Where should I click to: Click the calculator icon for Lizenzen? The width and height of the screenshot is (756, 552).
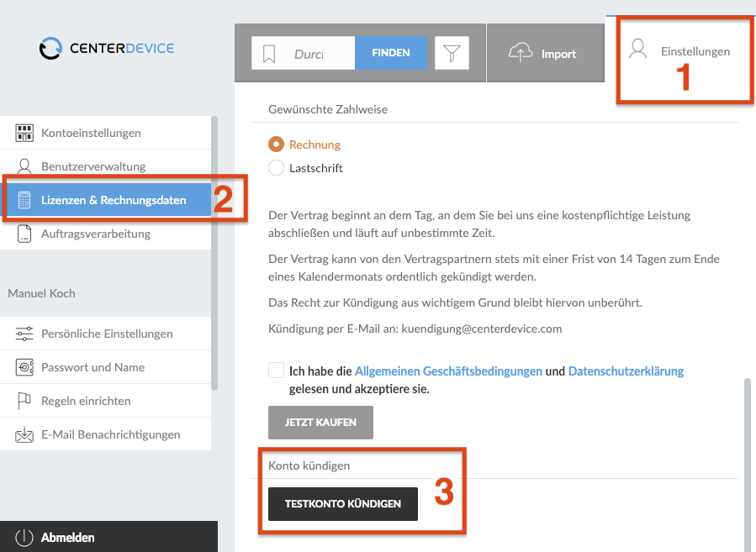(24, 200)
